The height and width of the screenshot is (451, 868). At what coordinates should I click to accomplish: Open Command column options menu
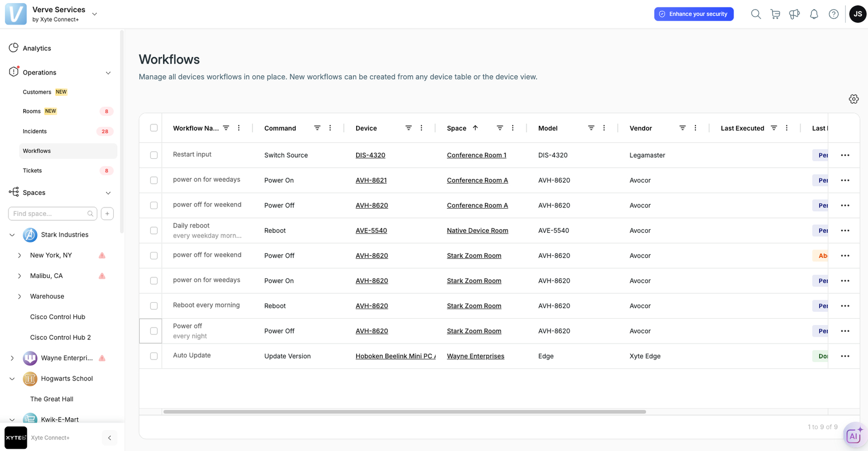(x=330, y=128)
